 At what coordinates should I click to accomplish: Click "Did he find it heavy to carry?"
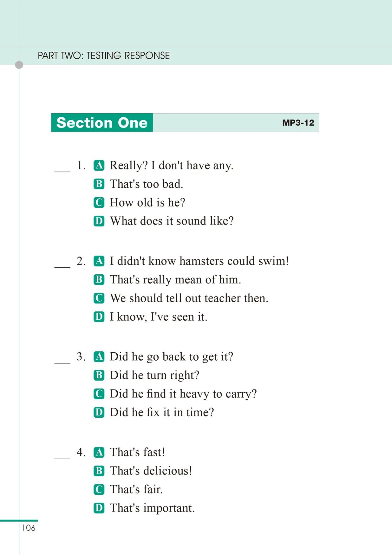(x=183, y=394)
